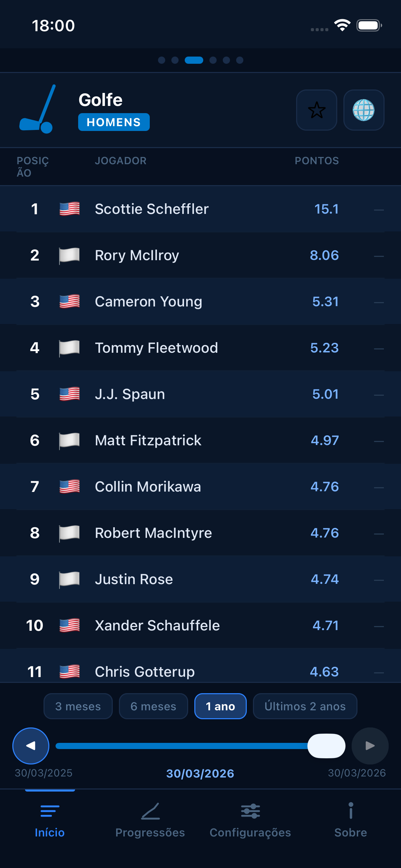Click Rory McIlroy's points value

point(325,255)
